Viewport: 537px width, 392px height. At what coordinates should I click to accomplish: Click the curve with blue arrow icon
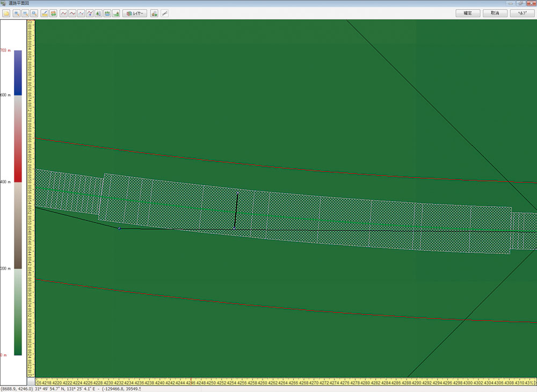pyautogui.click(x=90, y=13)
